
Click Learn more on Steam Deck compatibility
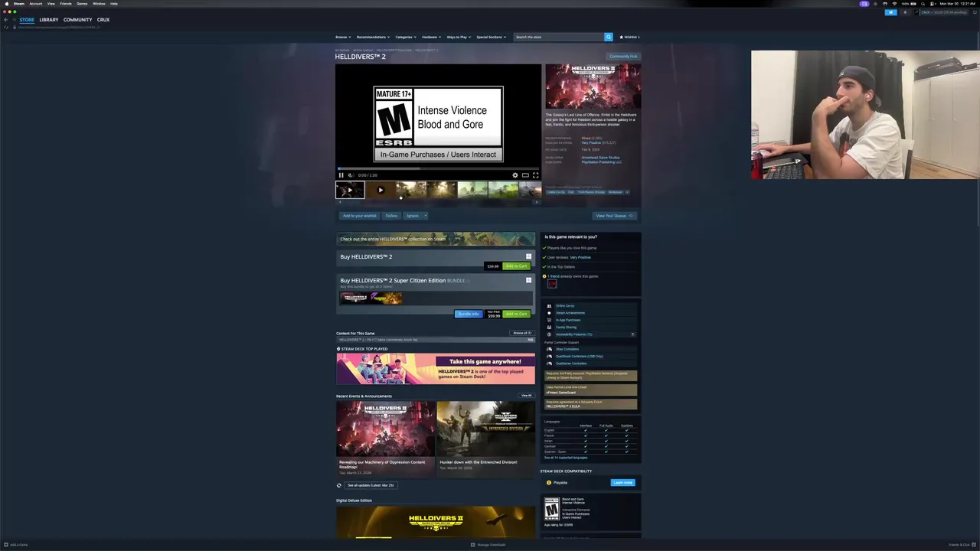pos(622,482)
